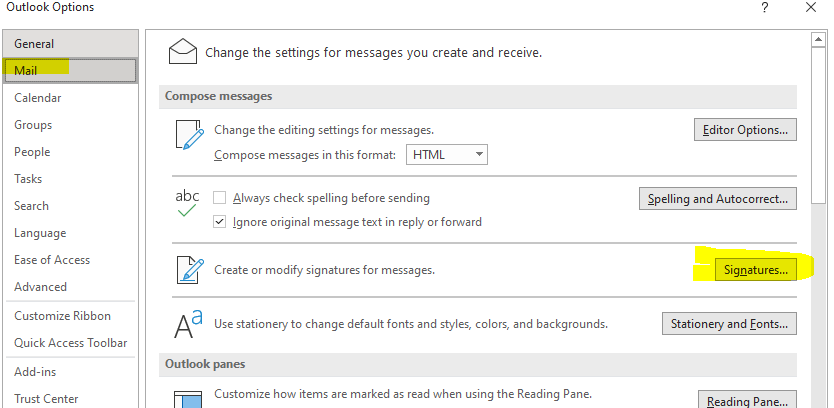
Task: Select the General category
Action: coord(70,44)
